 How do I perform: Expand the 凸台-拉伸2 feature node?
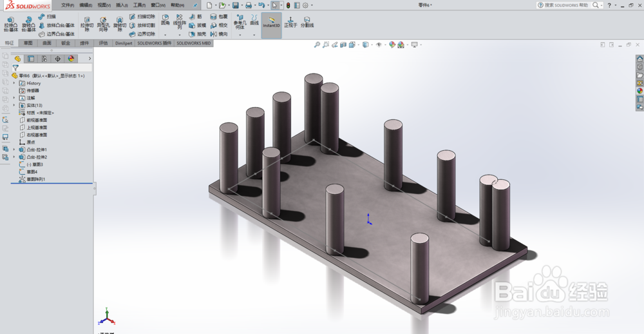14,157
